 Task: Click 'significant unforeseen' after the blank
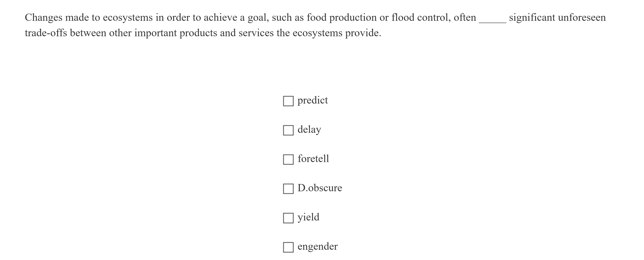557,17
